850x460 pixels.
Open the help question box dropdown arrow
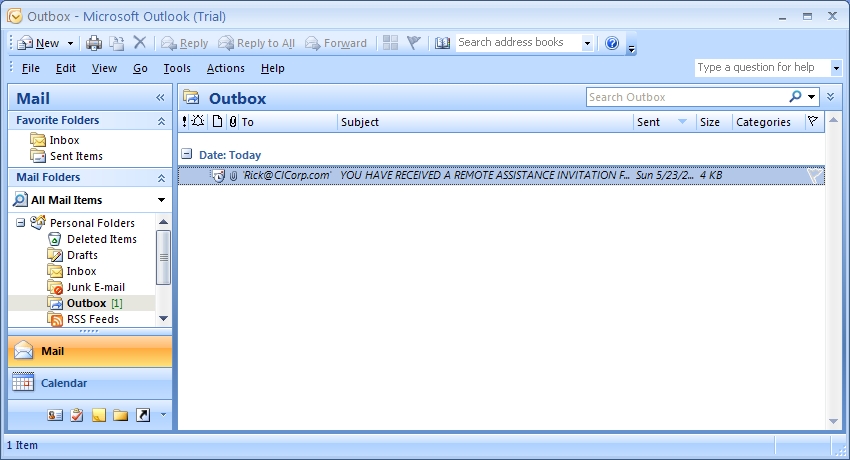coord(836,68)
